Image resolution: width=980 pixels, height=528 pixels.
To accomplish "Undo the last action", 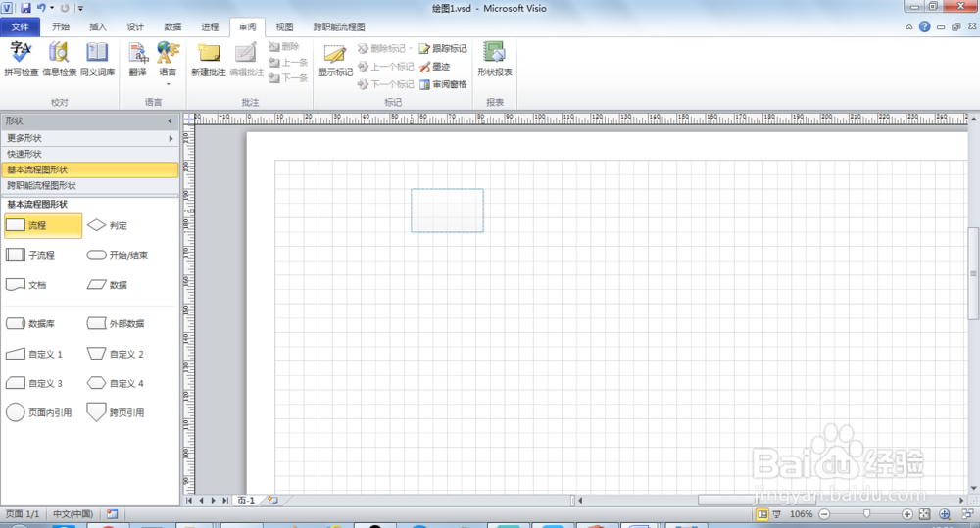I will [41, 8].
